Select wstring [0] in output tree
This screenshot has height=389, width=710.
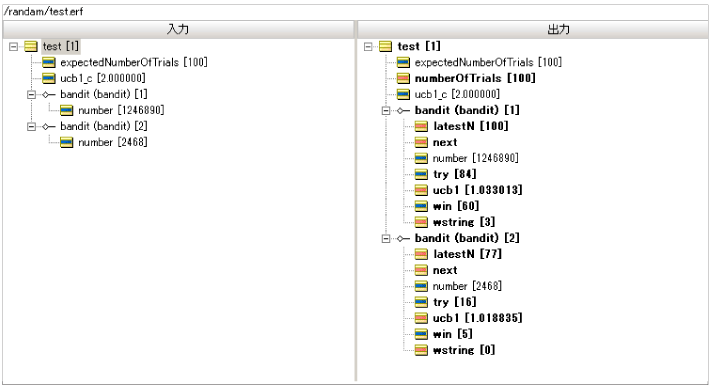[x=464, y=350]
